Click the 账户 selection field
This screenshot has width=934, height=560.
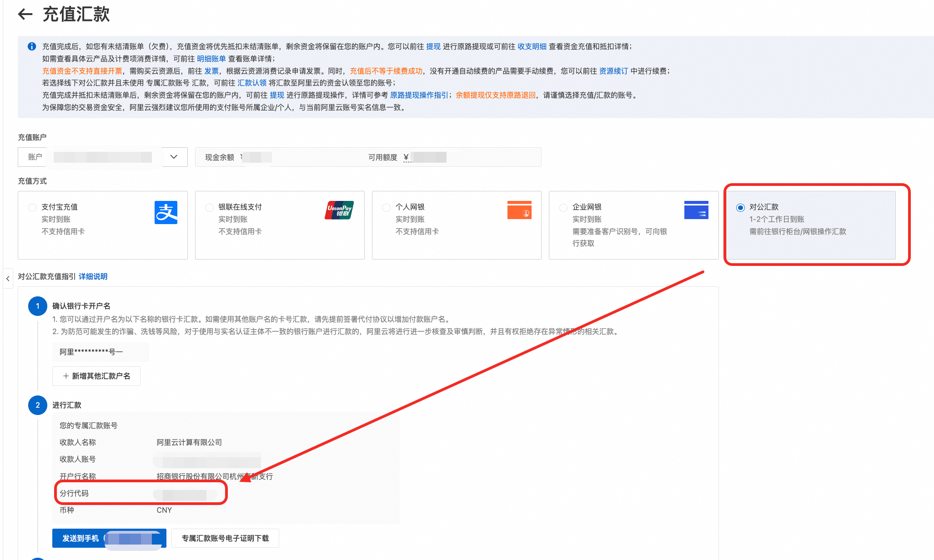tap(103, 157)
